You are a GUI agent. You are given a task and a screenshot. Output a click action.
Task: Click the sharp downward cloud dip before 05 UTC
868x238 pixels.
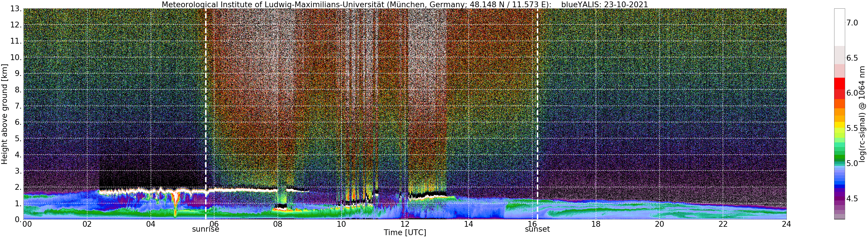coord(175,205)
